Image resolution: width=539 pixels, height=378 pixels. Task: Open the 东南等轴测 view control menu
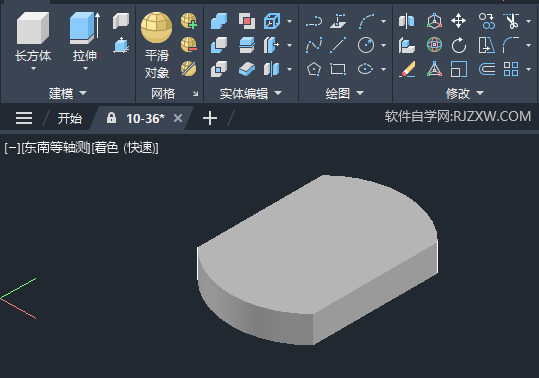click(x=56, y=148)
